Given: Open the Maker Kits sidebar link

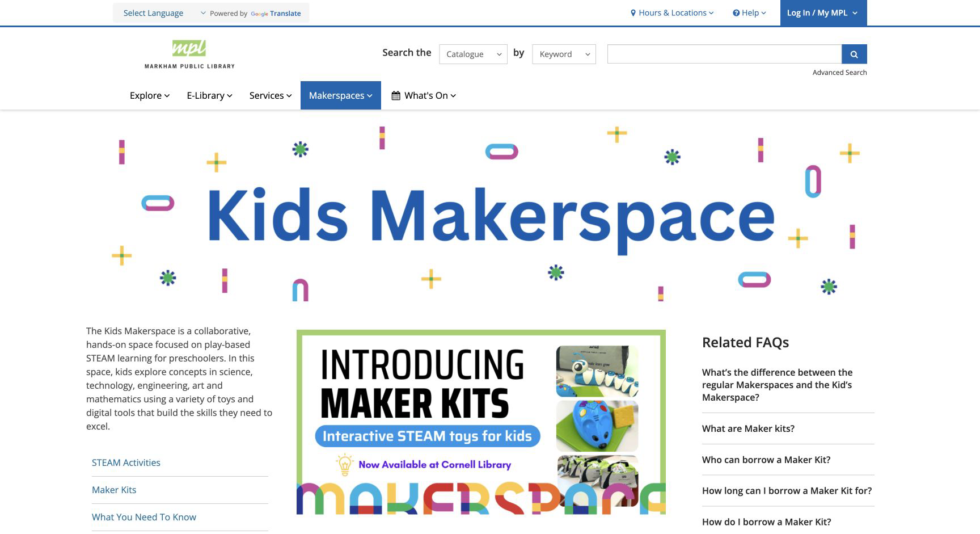Looking at the screenshot, I should [114, 490].
